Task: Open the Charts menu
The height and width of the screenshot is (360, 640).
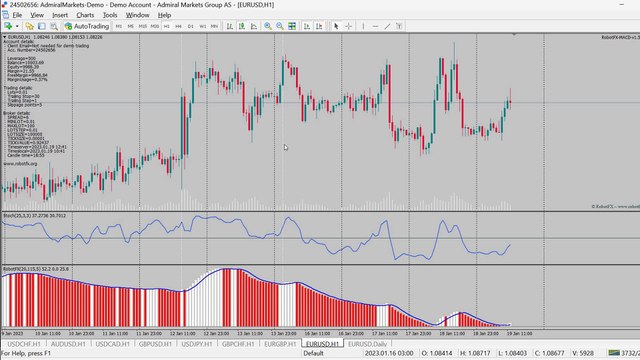Action: coord(85,15)
